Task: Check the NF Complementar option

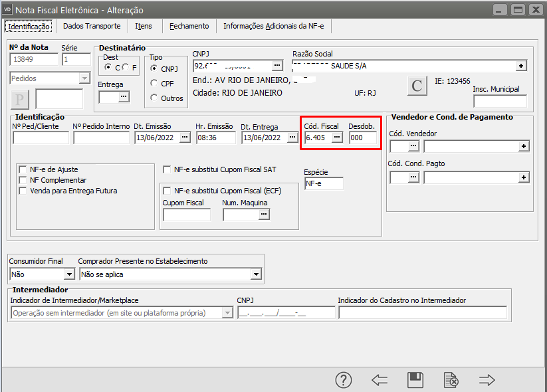Action: [24, 180]
